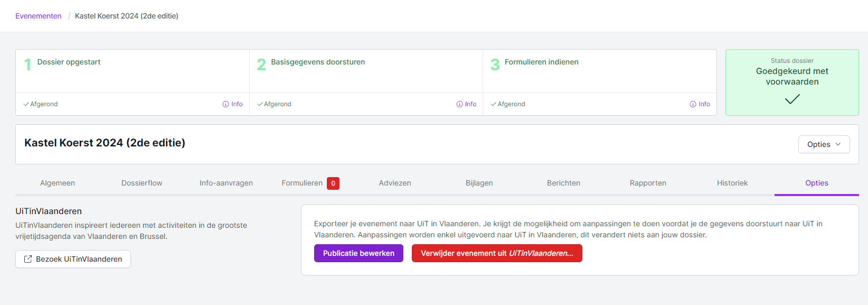Click the red Formulieren count badge
Viewport: 868px width, 305px height.
333,183
